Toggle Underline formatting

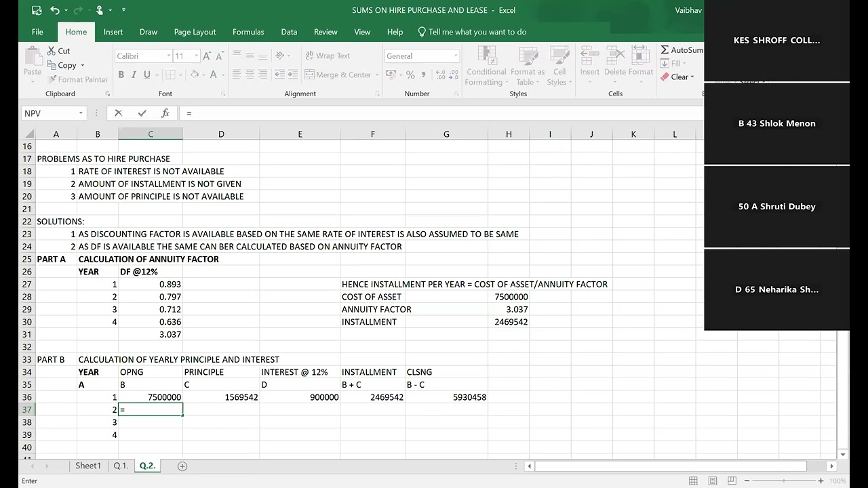pos(146,75)
